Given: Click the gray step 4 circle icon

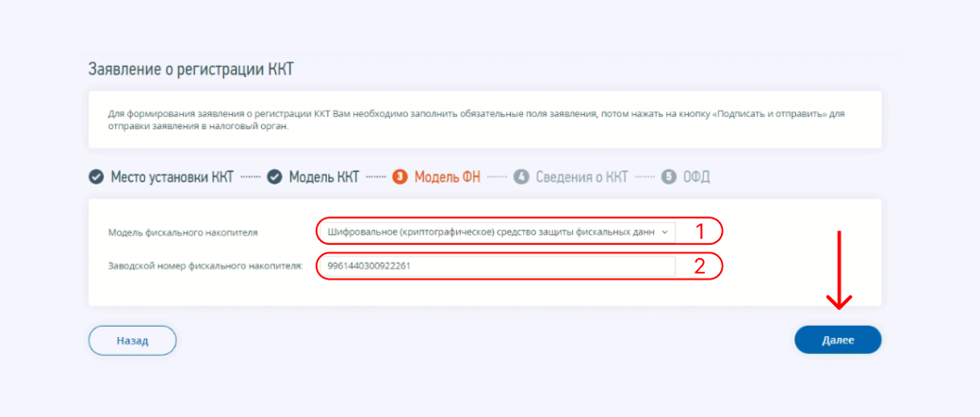Looking at the screenshot, I should 521,177.
